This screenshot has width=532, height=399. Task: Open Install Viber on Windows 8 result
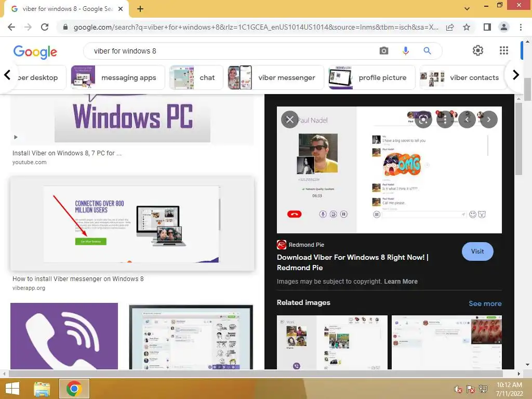[67, 153]
